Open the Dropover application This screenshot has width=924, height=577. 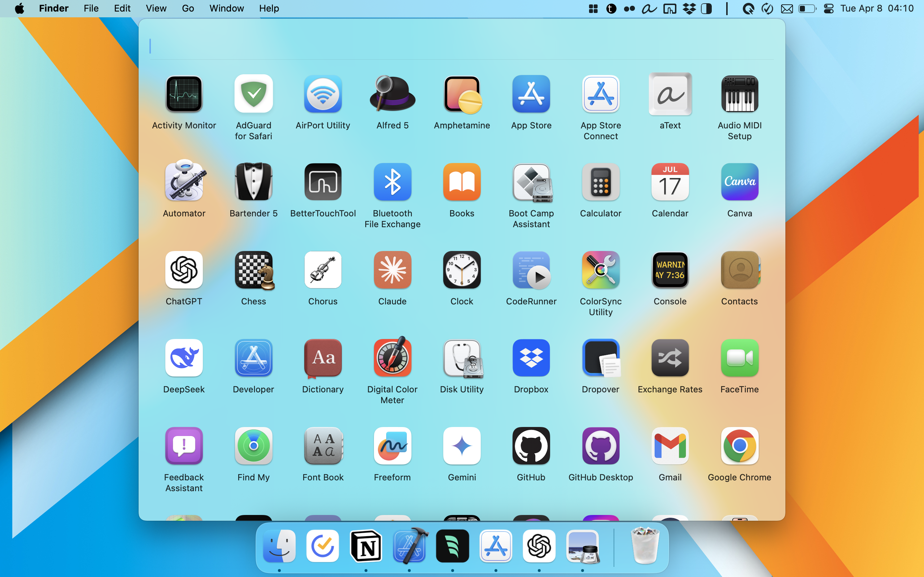click(x=600, y=358)
